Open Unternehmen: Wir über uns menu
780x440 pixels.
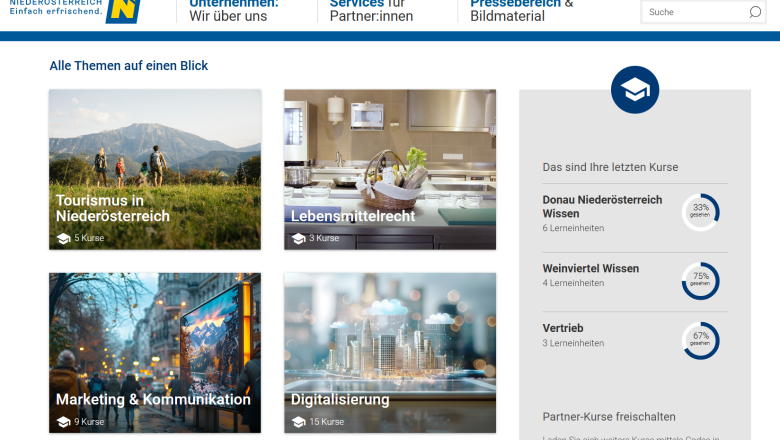pos(234,11)
